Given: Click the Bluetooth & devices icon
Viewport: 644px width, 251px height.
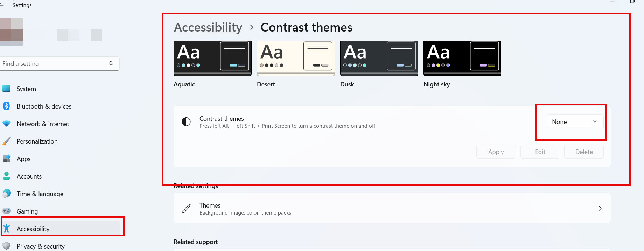Looking at the screenshot, I should click(x=7, y=106).
